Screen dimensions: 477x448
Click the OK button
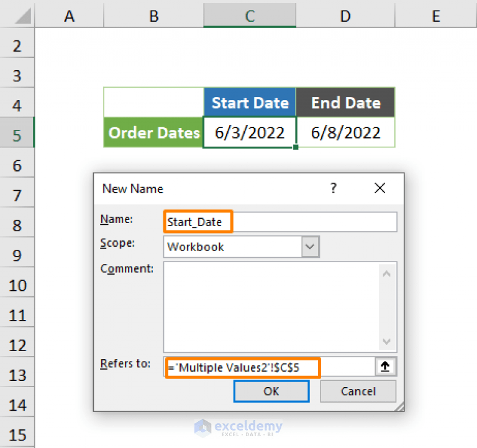point(271,391)
